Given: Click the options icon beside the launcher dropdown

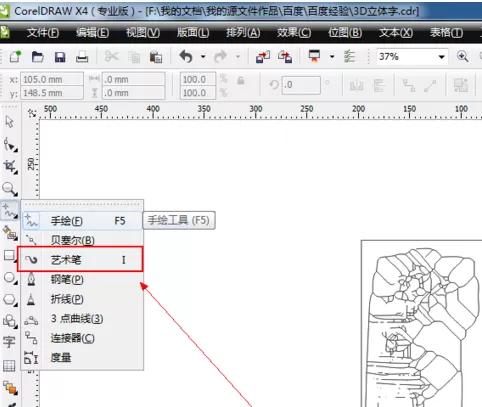Looking at the screenshot, I should pyautogui.click(x=349, y=56).
